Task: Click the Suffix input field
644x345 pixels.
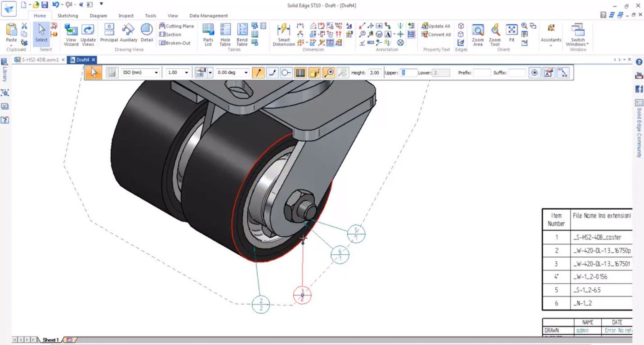Action: pos(517,72)
